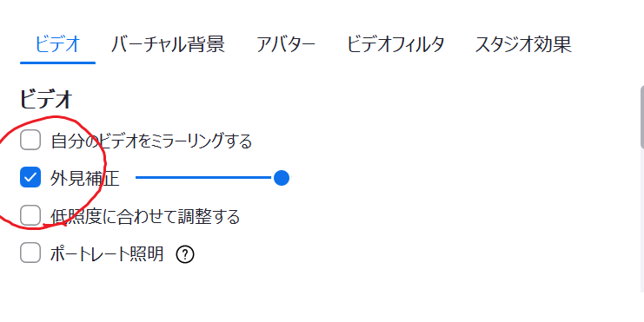Go to the ビデオフィルタ tab

(395, 44)
